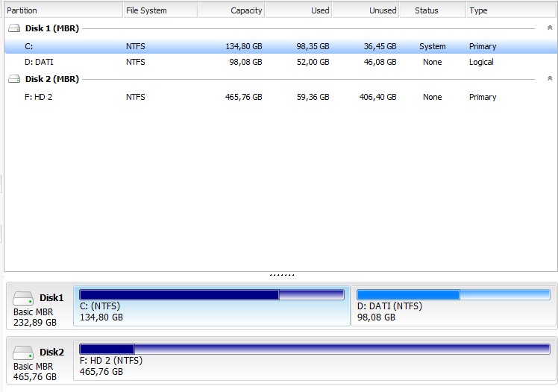Click the F: HD 2 usage bar

315,349
